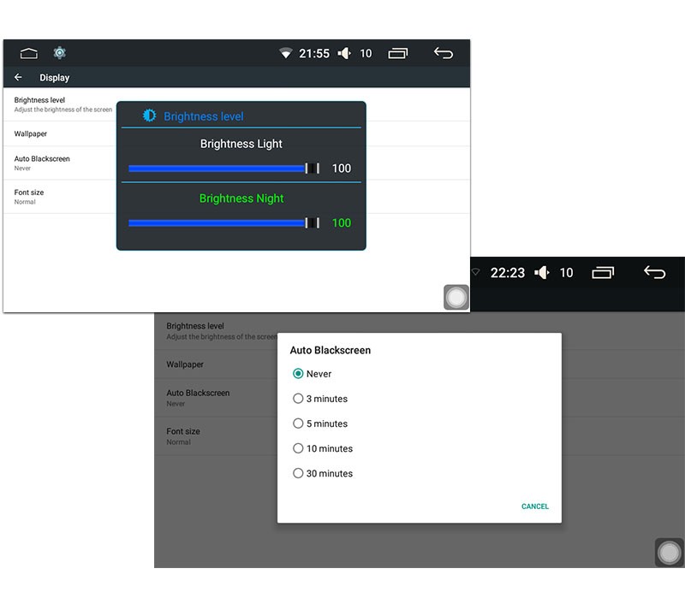Viewport: 685px width, 616px height.
Task: Click the Brightness Light slider handle
Action: [313, 169]
